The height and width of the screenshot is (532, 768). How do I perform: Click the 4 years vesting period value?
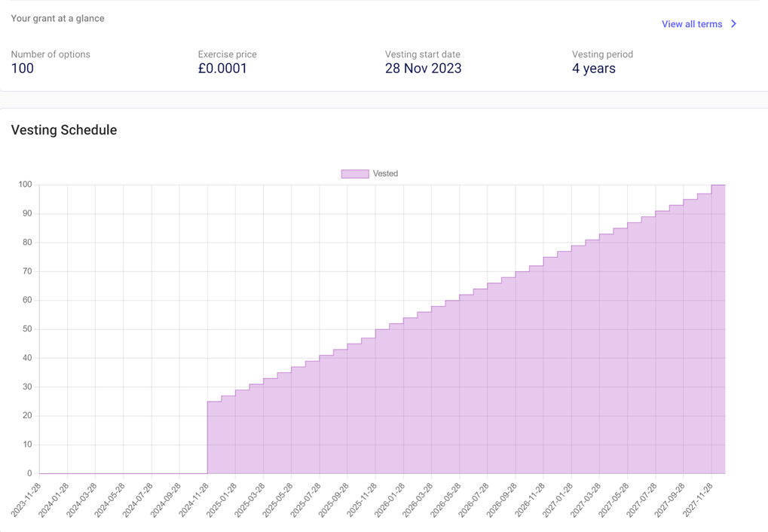tap(593, 69)
